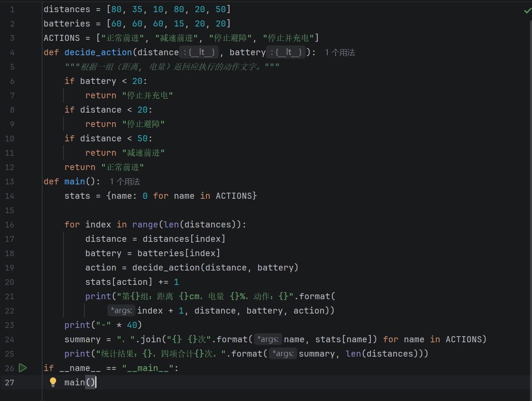This screenshot has width=532, height=401.
Task: Click the summary variable assignment on line 24
Action: (x=83, y=340)
